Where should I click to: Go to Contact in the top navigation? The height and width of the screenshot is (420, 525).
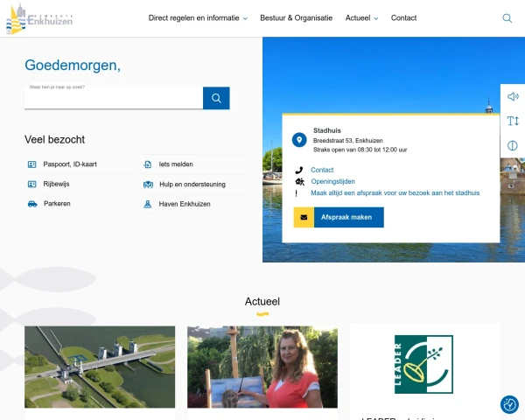[x=403, y=18]
